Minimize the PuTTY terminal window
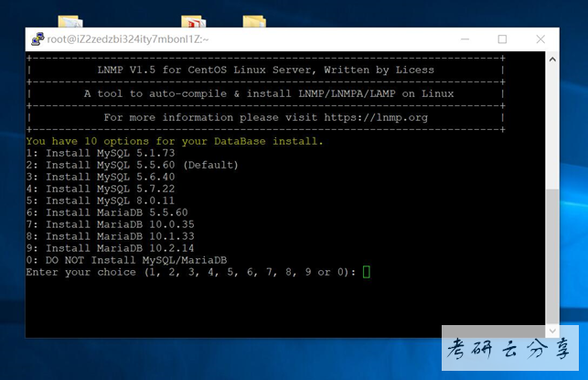The width and height of the screenshot is (588, 380). 465,39
